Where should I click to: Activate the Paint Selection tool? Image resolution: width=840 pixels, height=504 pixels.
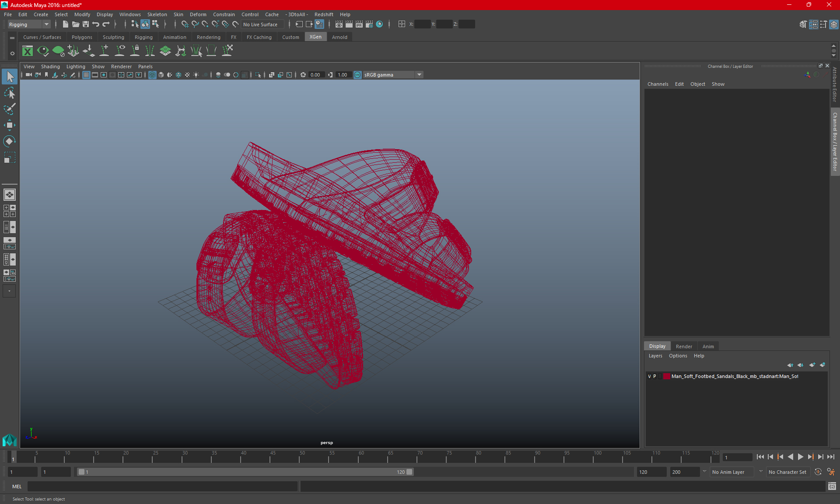[x=9, y=109]
